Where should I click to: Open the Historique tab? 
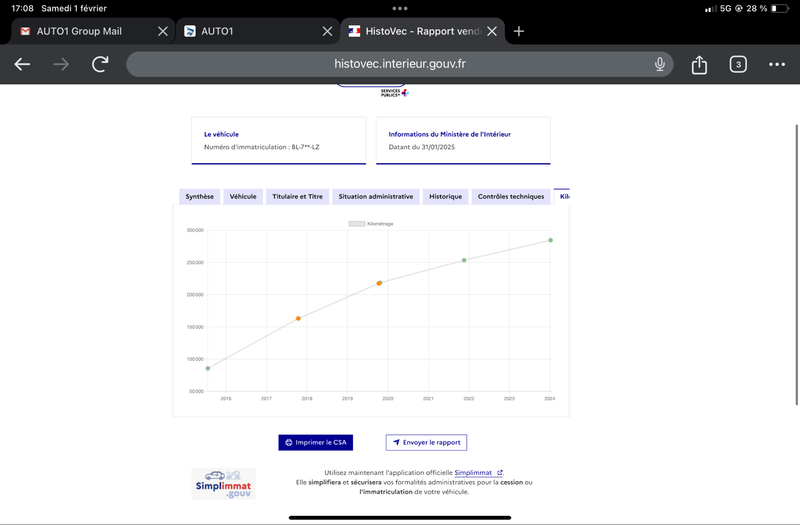click(445, 196)
